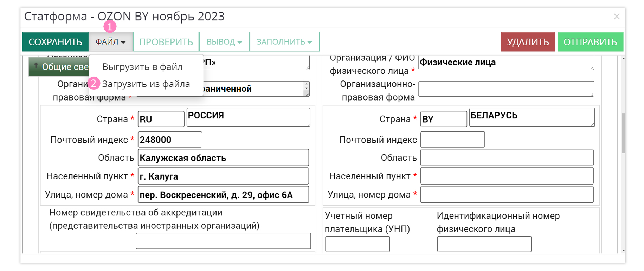Screen dimensions: 644x271
Task: Click the RU country code field
Action: (161, 119)
